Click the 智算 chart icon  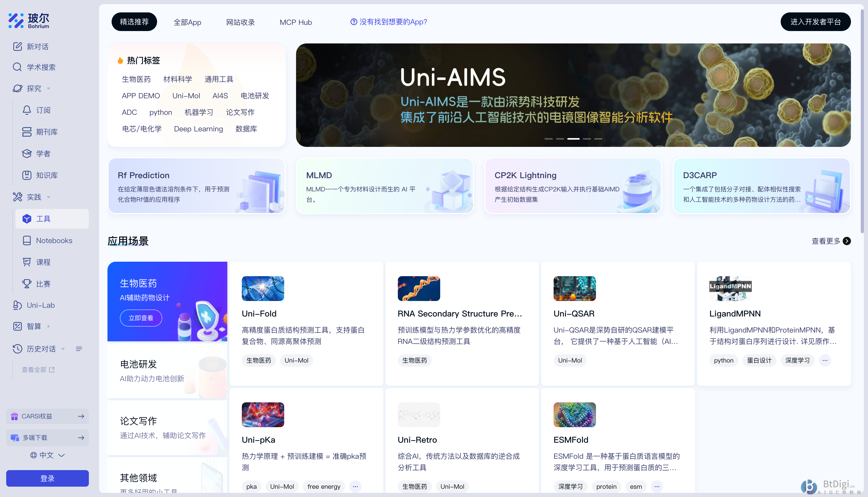[x=17, y=326]
